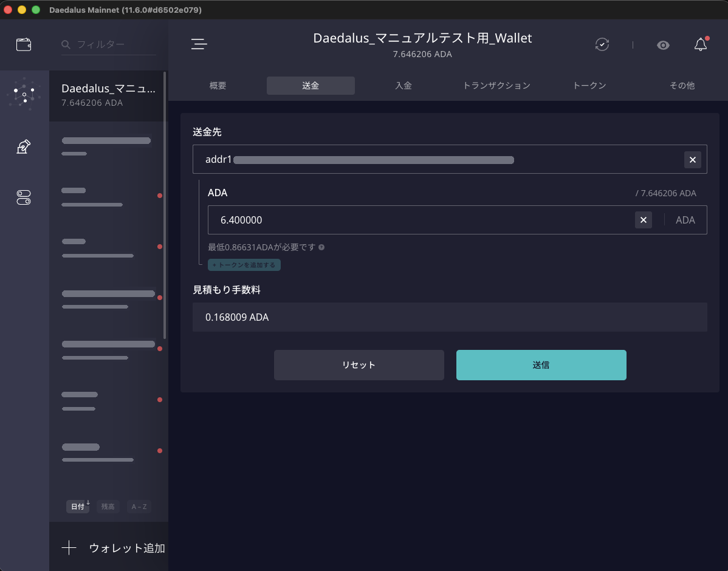
Task: Toggle the hamburger sidebar menu icon
Action: point(199,44)
